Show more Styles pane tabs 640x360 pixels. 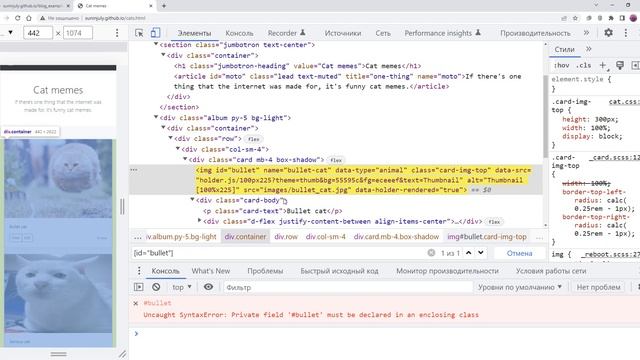[589, 49]
